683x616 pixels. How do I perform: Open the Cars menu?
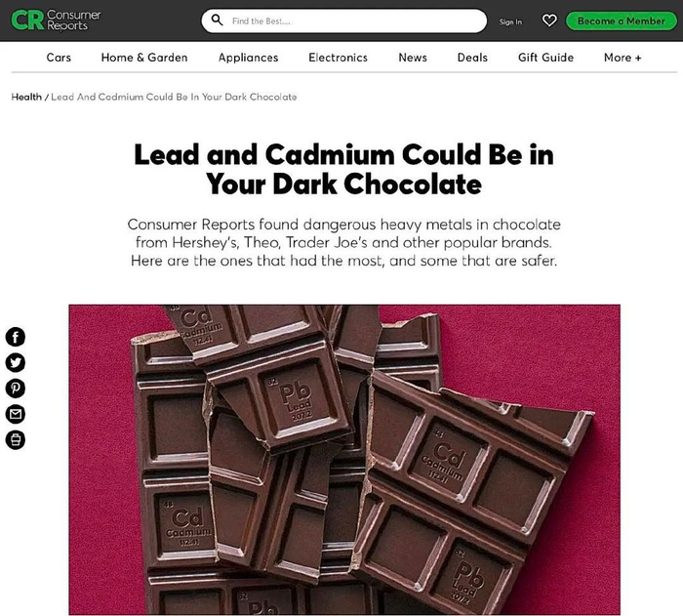pyautogui.click(x=59, y=58)
